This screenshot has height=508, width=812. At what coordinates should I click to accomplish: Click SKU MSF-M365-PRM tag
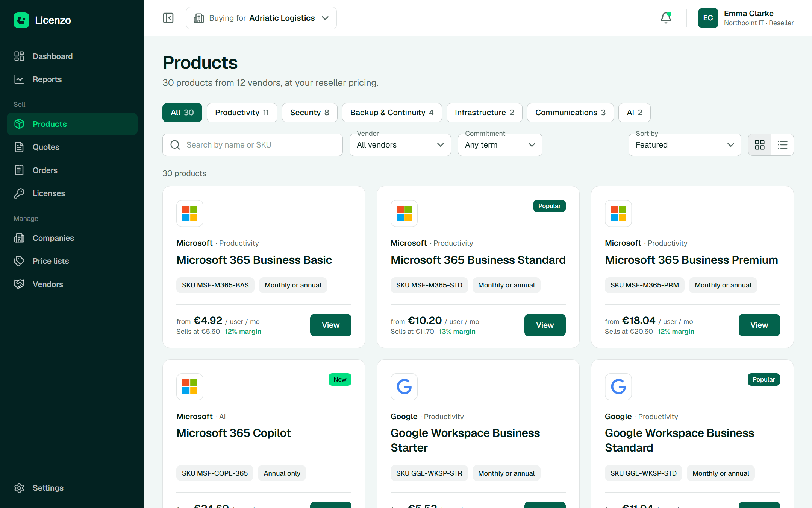[645, 285]
